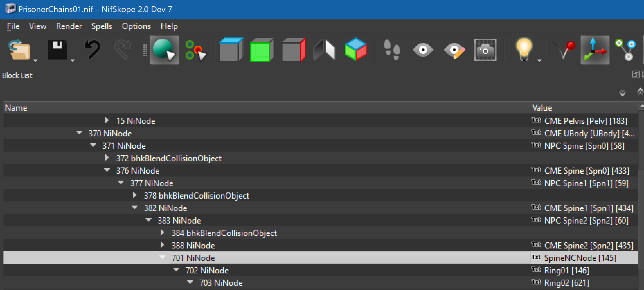This screenshot has width=644, height=290.
Task: Click the Txt icon beside CME Spine [Spn0]
Action: (x=536, y=170)
